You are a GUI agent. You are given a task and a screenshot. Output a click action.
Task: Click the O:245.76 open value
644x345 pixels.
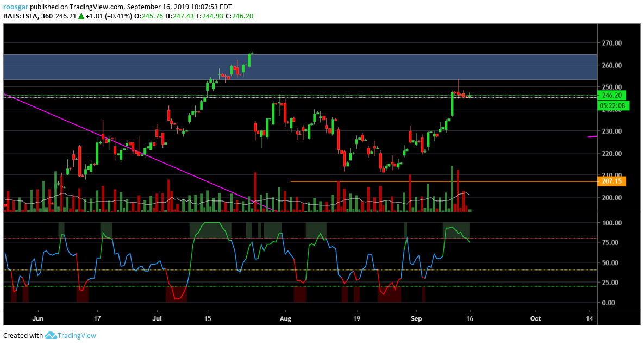pos(148,16)
